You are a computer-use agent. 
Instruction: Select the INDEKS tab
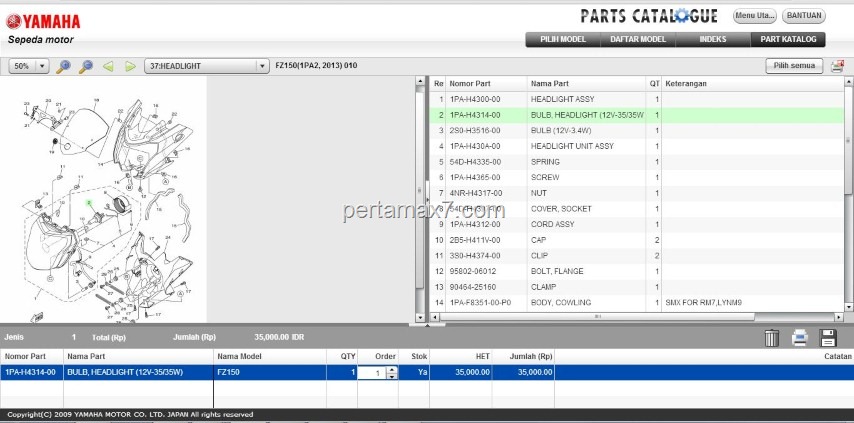tap(714, 39)
